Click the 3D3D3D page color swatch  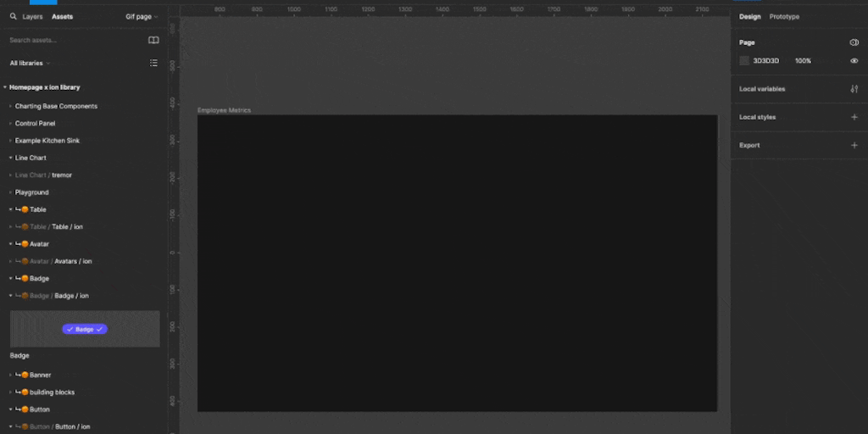(x=744, y=61)
